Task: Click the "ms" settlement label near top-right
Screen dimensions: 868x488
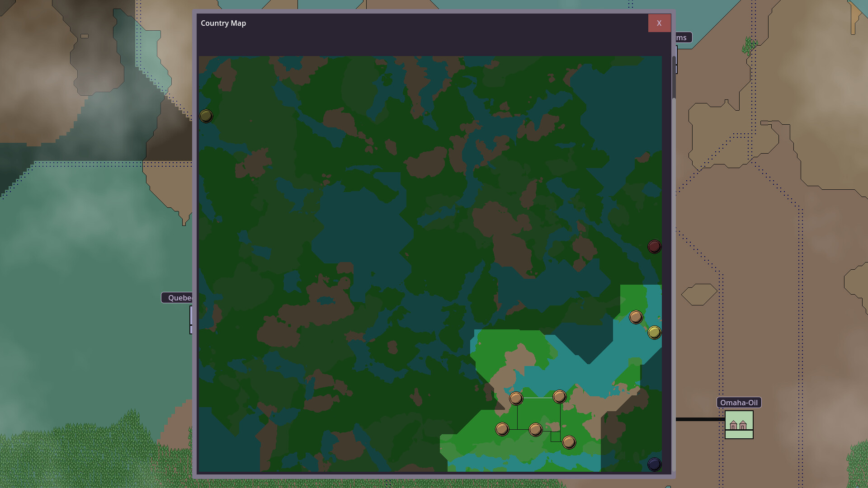Action: [682, 38]
